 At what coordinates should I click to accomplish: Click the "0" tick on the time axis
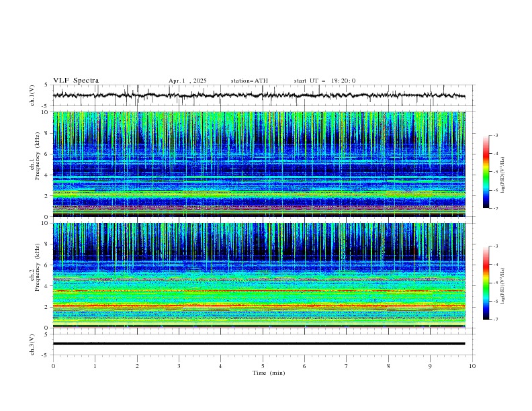click(53, 366)
